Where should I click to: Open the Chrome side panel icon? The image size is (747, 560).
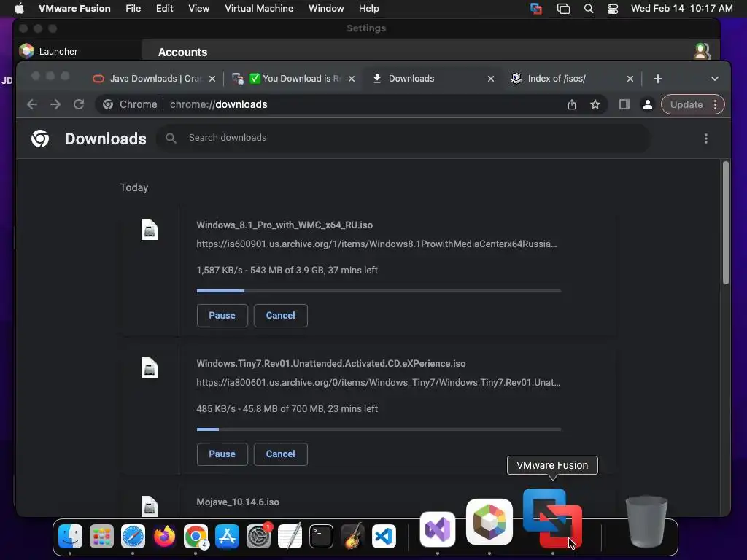click(624, 104)
